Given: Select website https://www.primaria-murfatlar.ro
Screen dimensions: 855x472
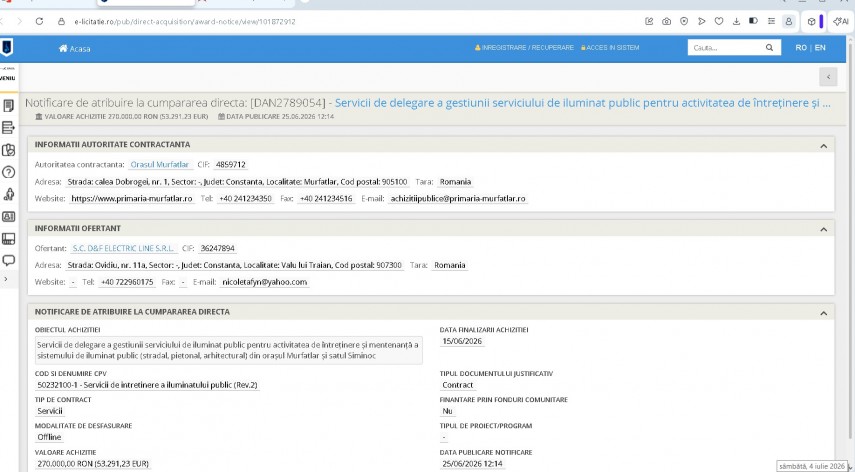Looking at the screenshot, I should 131,198.
